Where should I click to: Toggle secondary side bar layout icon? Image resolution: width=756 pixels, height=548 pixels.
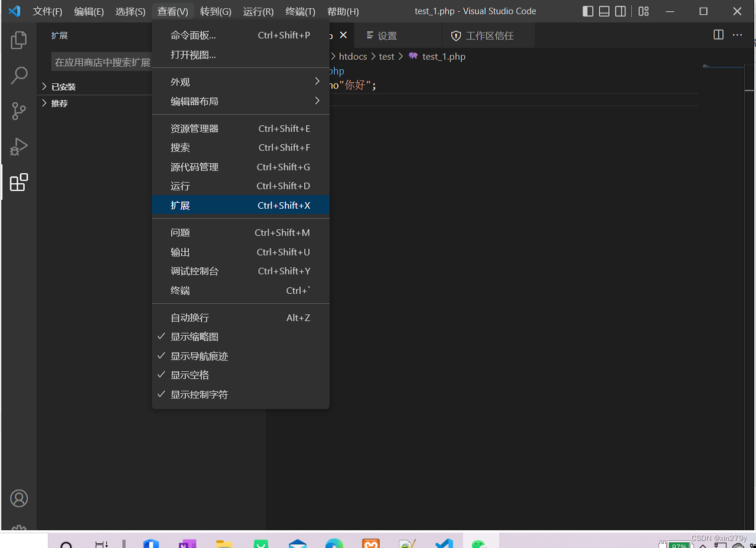coord(621,11)
